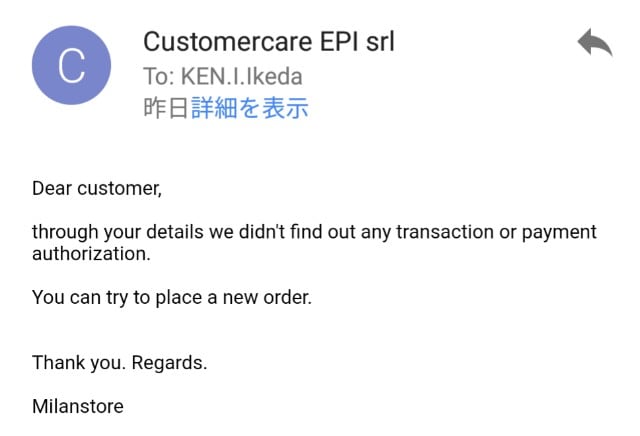Tap the reply arrow icon
Screen dimensions: 640x436
pos(594,42)
